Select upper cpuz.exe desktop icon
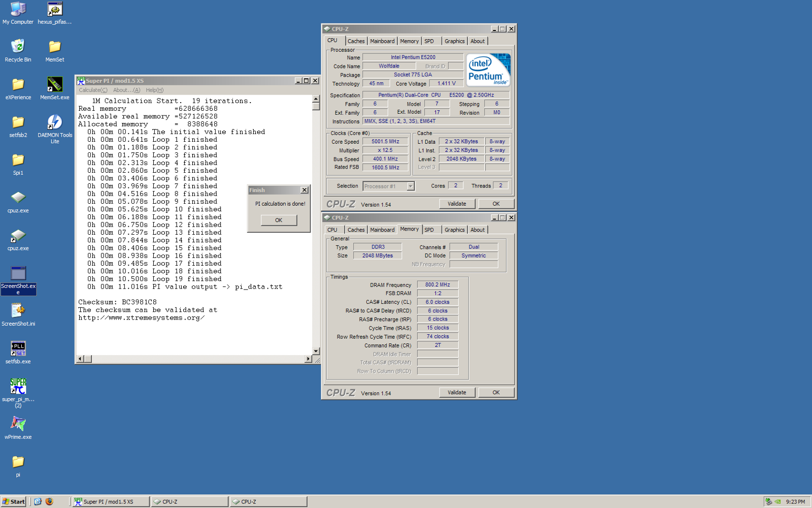The height and width of the screenshot is (508, 812). [18, 202]
